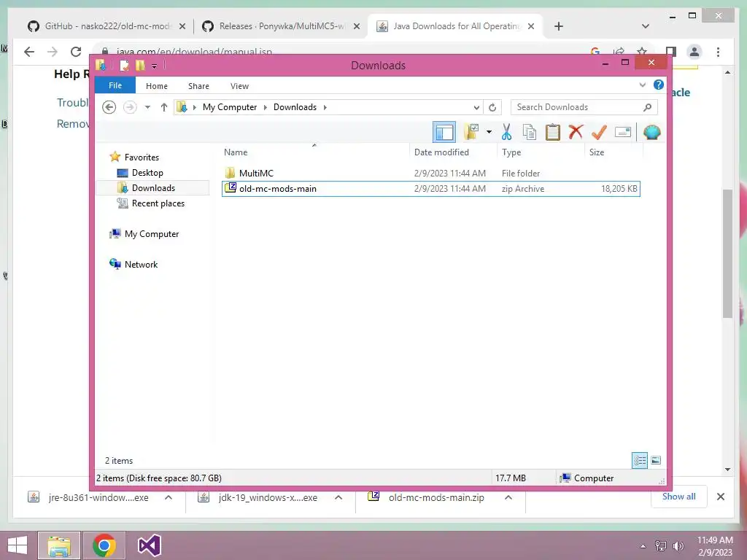Click My Computer in address breadcrumb
This screenshot has width=747, height=560.
[230, 107]
